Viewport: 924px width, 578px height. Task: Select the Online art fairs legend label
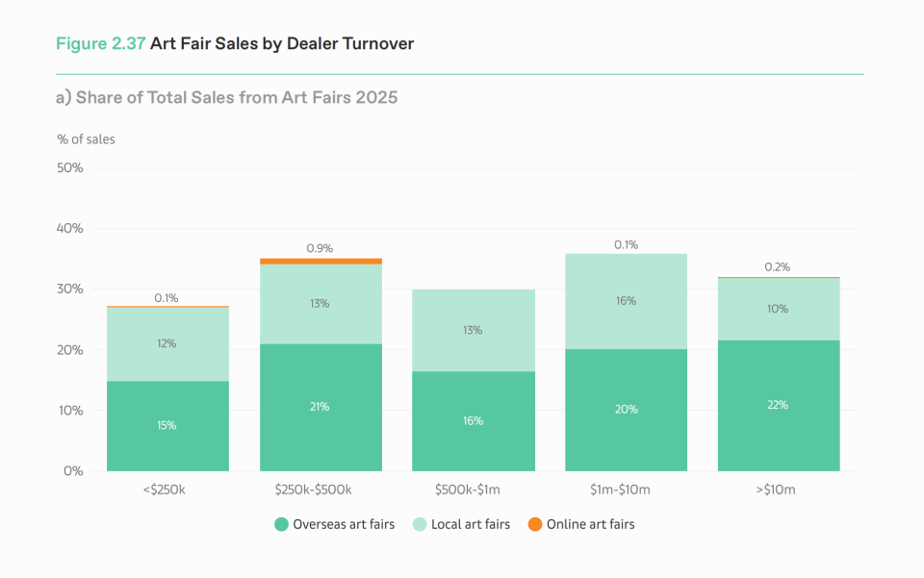pyautogui.click(x=590, y=524)
